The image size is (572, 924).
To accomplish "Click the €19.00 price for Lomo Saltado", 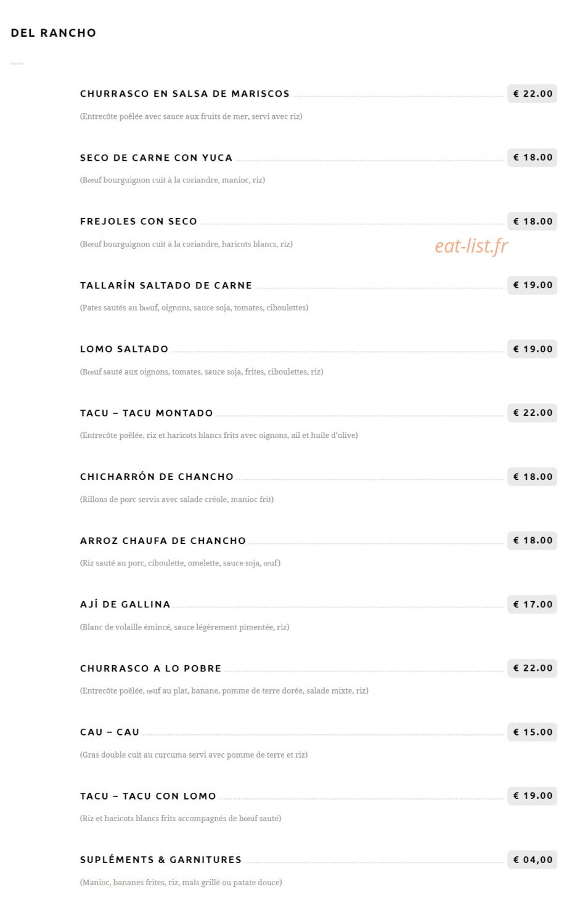I will (532, 349).
